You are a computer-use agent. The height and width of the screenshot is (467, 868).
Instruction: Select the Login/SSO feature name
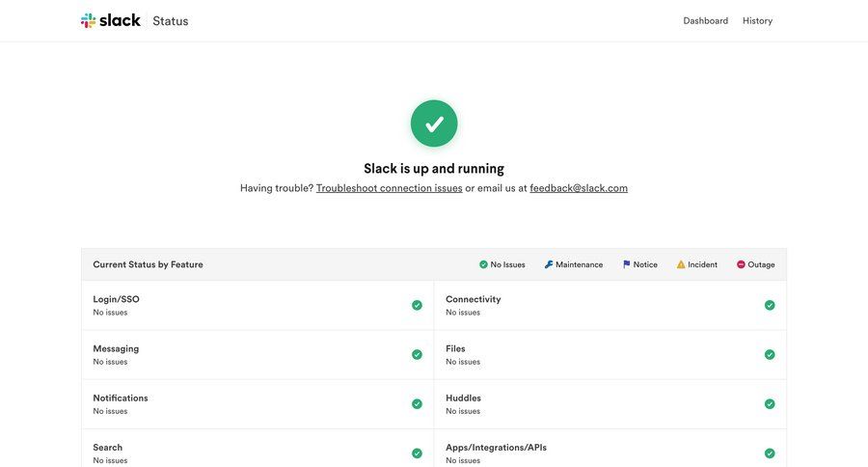pyautogui.click(x=117, y=299)
